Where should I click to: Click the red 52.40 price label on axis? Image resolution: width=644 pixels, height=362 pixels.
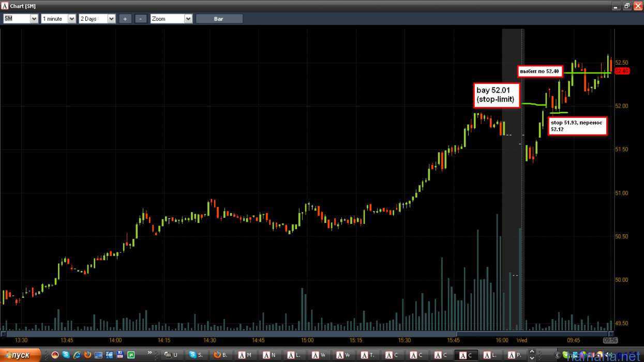point(621,71)
